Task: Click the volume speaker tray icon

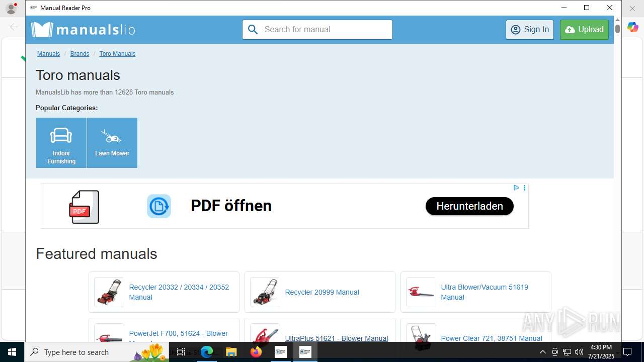Action: click(579, 352)
